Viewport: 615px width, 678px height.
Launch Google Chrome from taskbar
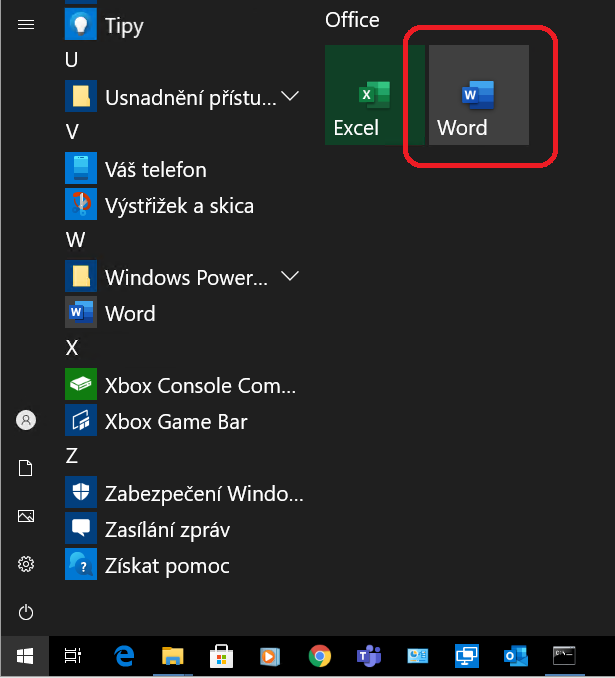(x=320, y=656)
